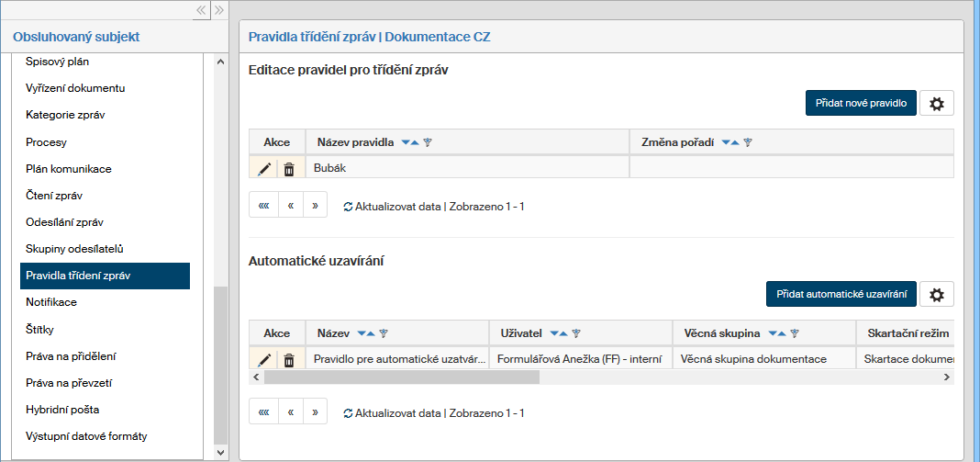Sort the Uživatel column ascending

point(564,333)
